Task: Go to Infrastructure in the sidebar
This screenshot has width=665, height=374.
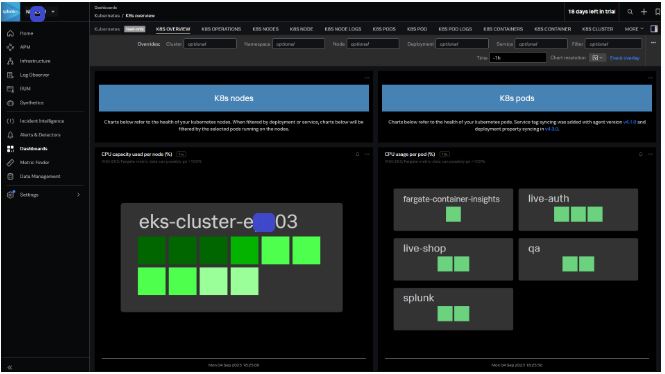Action: [35, 61]
